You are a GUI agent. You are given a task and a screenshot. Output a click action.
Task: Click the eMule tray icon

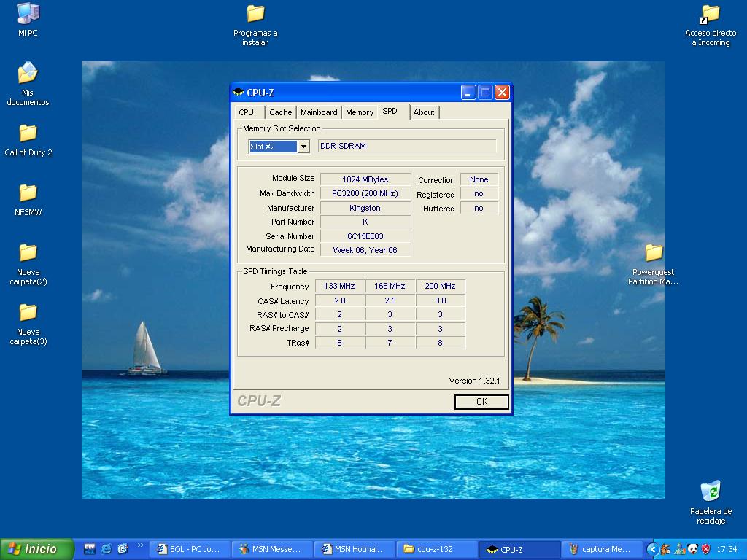point(665,550)
